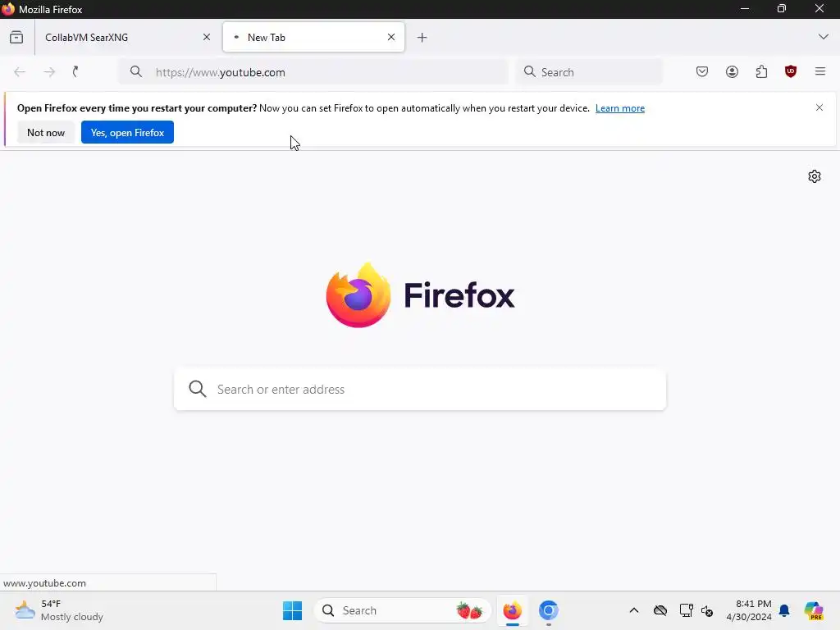Switch to CollabVM SearXNG tab

(125, 38)
